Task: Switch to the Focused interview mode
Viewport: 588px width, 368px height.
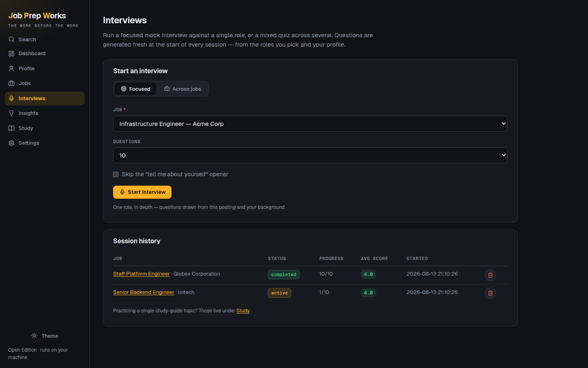Action: click(136, 89)
